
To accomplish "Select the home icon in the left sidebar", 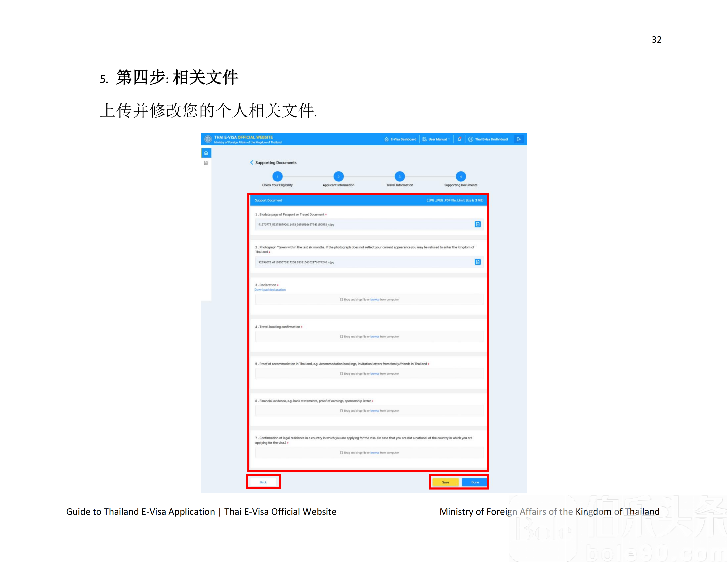I will click(x=206, y=153).
